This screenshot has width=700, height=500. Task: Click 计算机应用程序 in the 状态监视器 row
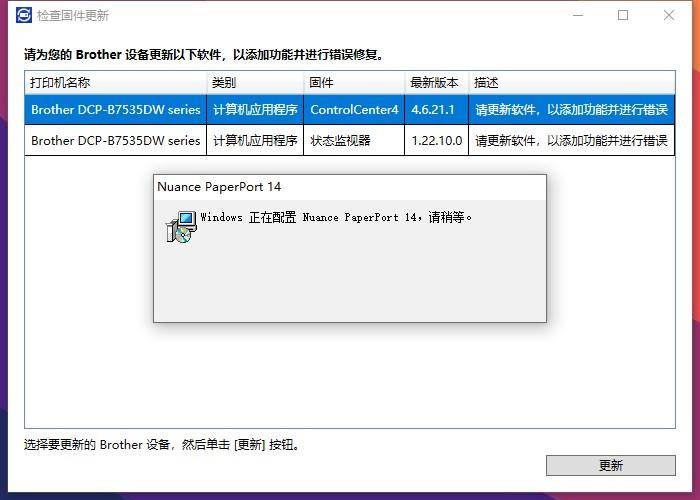(255, 141)
